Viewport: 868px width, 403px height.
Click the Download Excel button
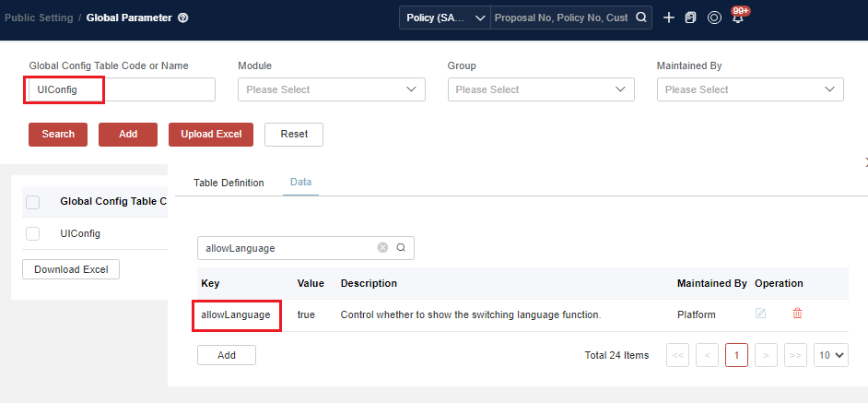point(71,269)
